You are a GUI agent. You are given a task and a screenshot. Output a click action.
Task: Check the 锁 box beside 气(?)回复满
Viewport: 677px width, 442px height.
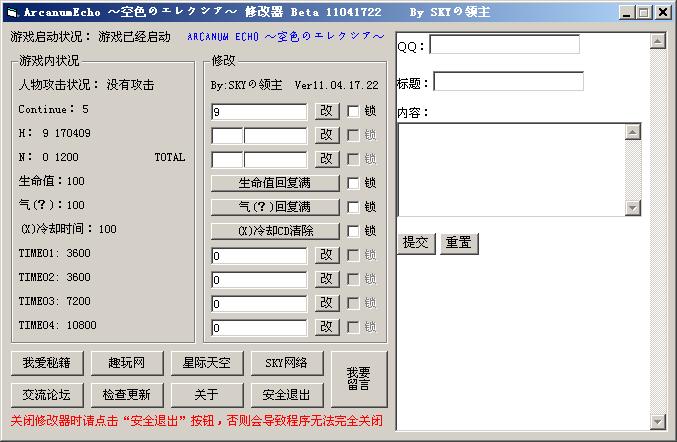tap(353, 207)
